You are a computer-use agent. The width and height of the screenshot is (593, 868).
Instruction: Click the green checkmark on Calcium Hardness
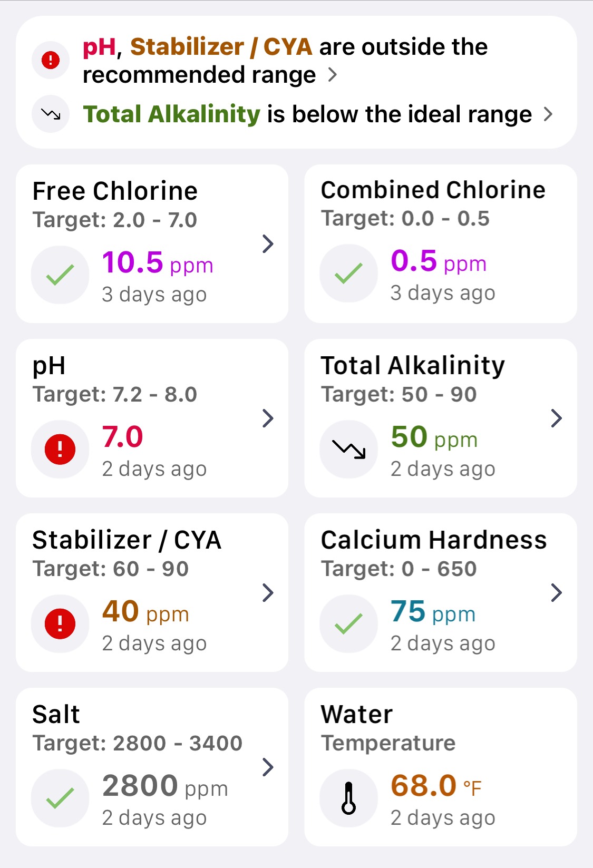pos(348,623)
